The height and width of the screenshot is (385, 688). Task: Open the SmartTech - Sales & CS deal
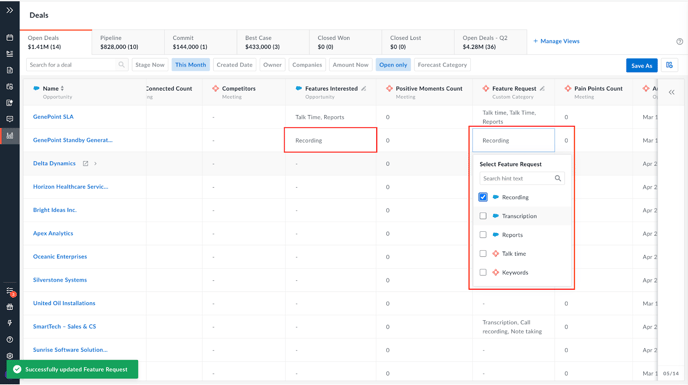click(64, 326)
